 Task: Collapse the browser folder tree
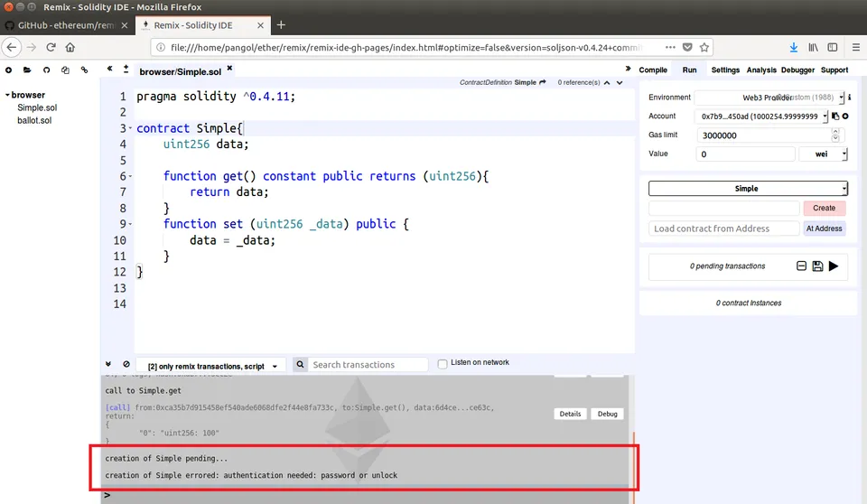pyautogui.click(x=8, y=95)
